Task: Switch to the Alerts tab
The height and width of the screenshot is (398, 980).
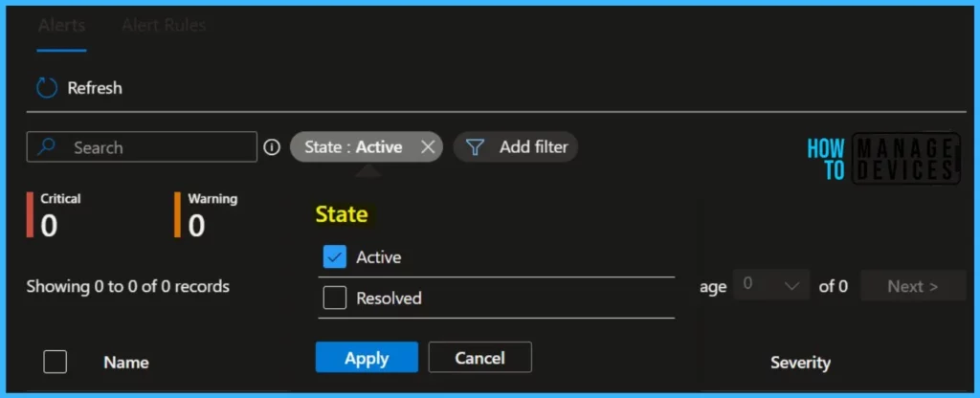Action: tap(62, 26)
